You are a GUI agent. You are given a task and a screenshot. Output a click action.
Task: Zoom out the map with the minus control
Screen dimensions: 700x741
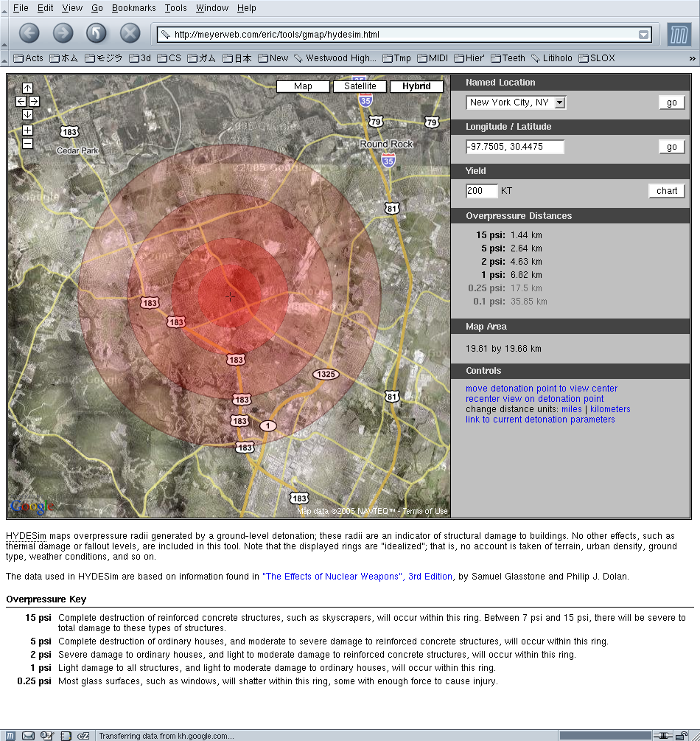27,143
